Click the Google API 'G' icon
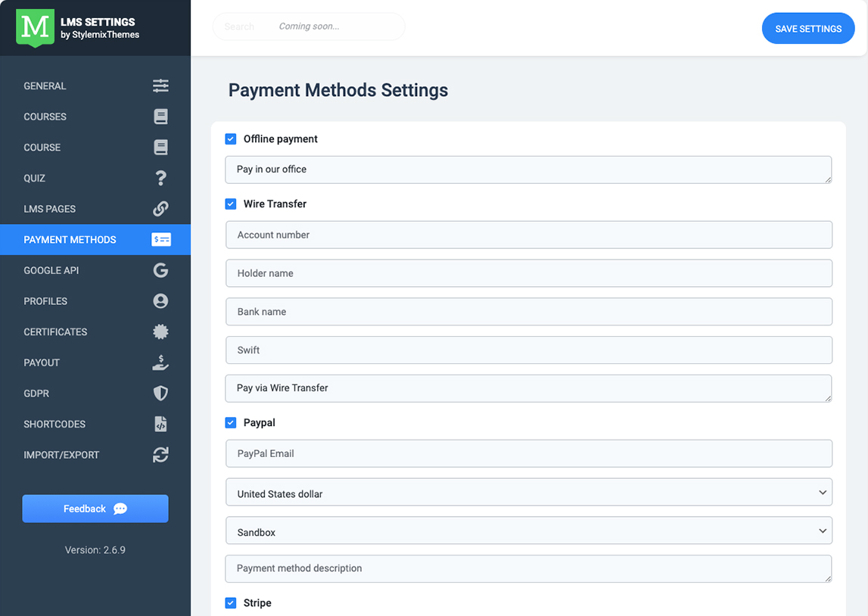868x616 pixels. (x=160, y=270)
